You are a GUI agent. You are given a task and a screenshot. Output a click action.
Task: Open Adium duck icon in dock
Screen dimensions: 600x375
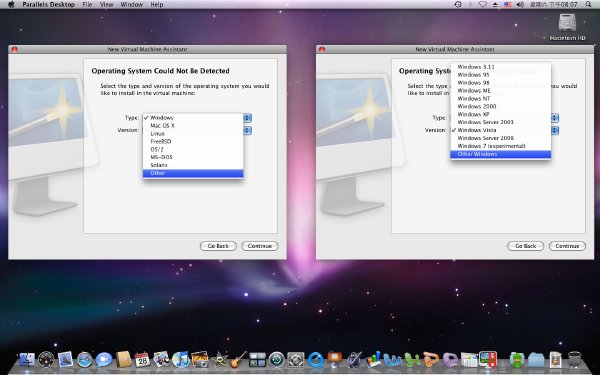point(517,360)
